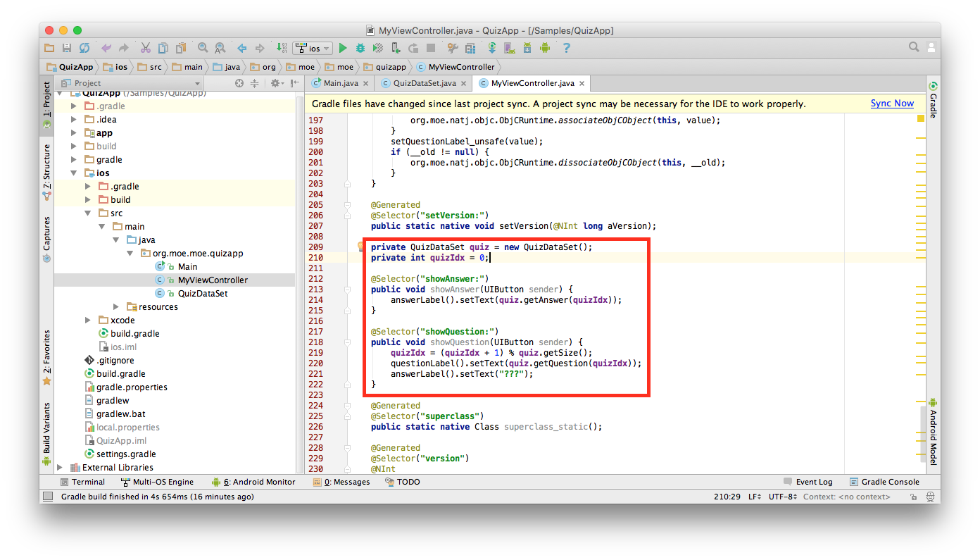Close the QuizDataSet.java tab

click(x=465, y=83)
